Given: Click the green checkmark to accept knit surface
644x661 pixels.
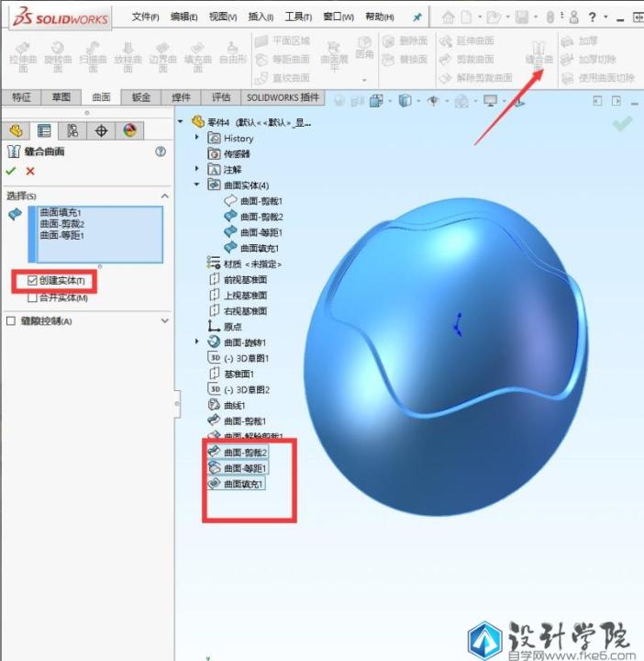Looking at the screenshot, I should pos(11,171).
